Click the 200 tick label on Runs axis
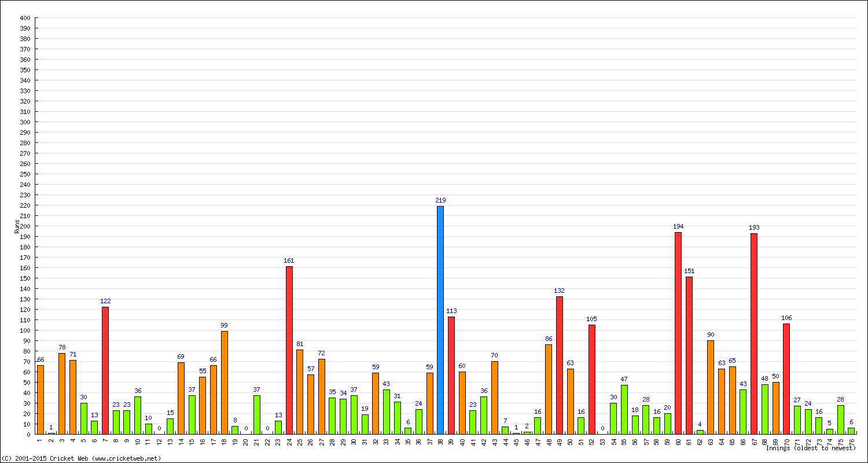This screenshot has width=868, height=463. point(24,226)
